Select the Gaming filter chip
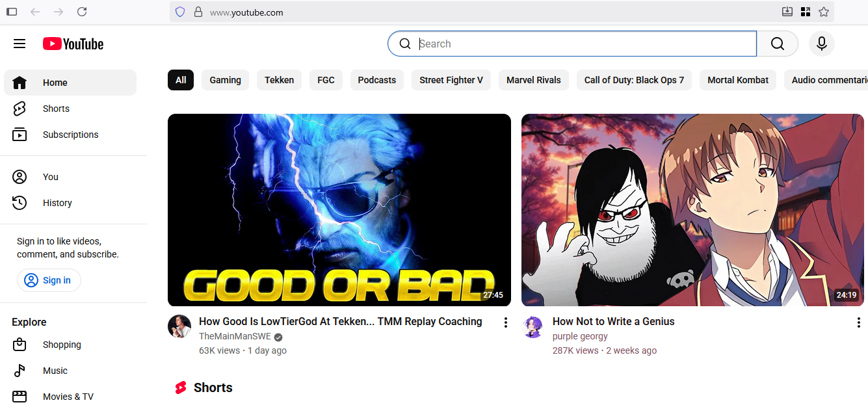Screen dimensions: 868x407 point(225,80)
